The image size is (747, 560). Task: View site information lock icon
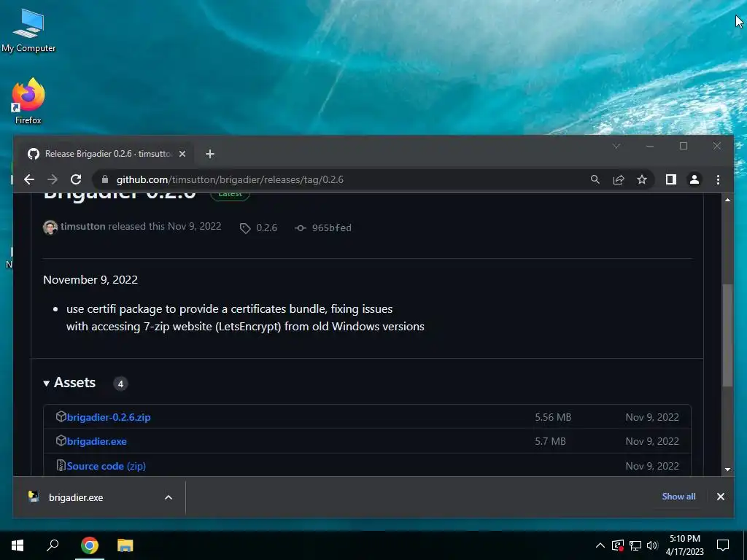[x=105, y=179]
